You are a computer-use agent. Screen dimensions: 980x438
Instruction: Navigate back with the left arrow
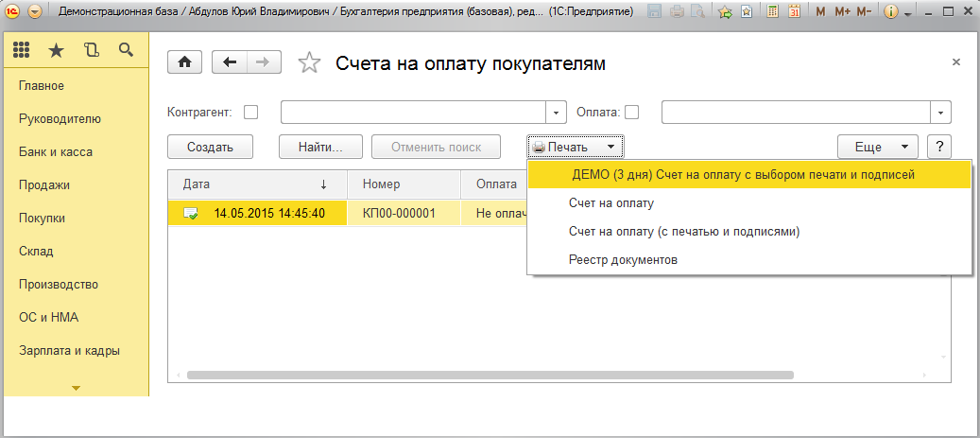pyautogui.click(x=230, y=62)
